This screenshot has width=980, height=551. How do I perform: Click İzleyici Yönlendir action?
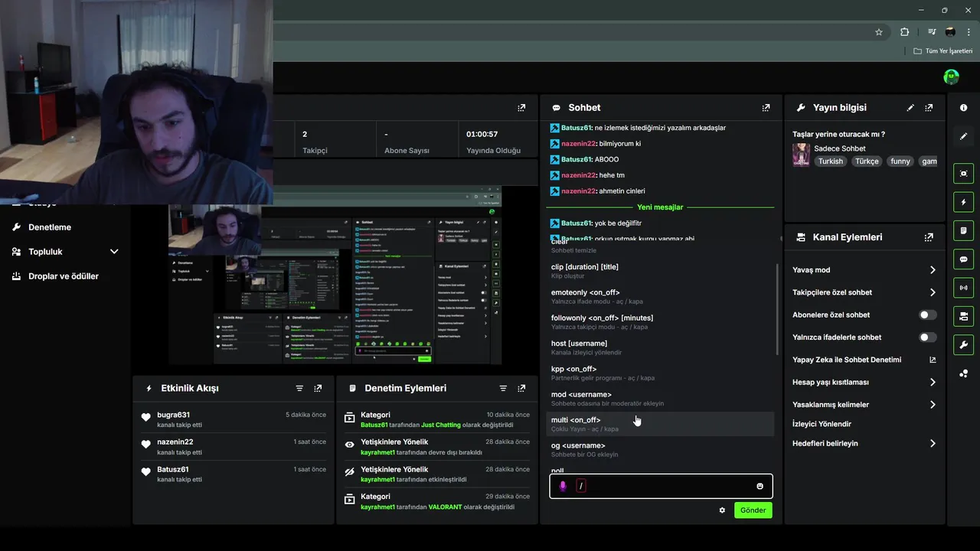(822, 424)
